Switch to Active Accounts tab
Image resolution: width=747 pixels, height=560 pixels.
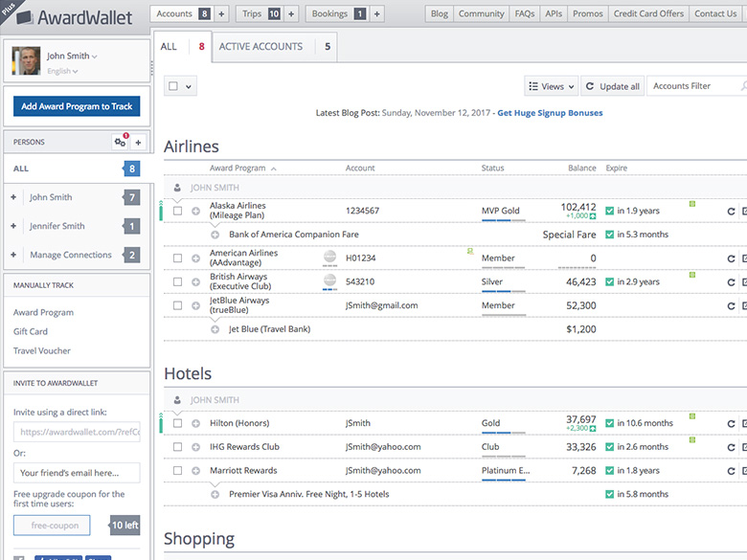coord(275,47)
